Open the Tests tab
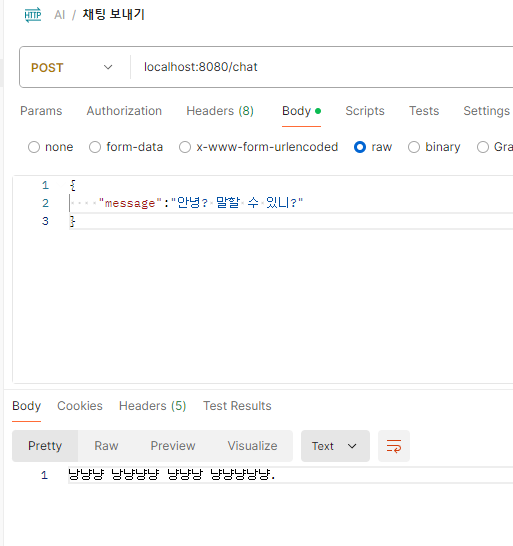The image size is (513, 546). click(x=424, y=111)
